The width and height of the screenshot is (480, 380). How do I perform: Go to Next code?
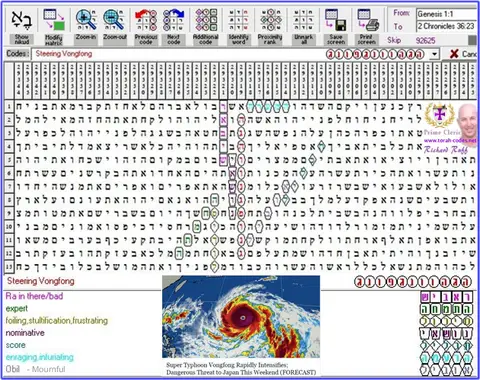click(x=174, y=20)
